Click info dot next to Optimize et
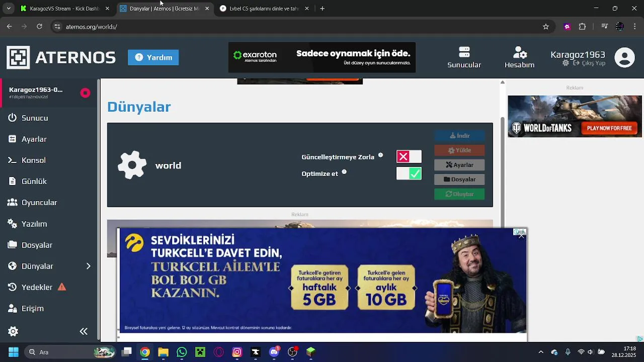The width and height of the screenshot is (644, 362). 344,172
